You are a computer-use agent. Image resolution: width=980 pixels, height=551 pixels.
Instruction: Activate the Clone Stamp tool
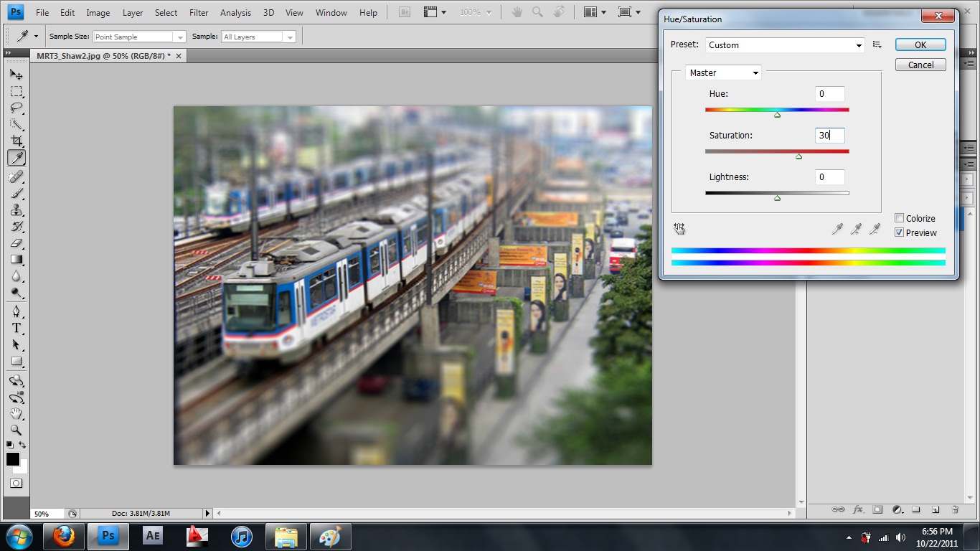coord(16,210)
